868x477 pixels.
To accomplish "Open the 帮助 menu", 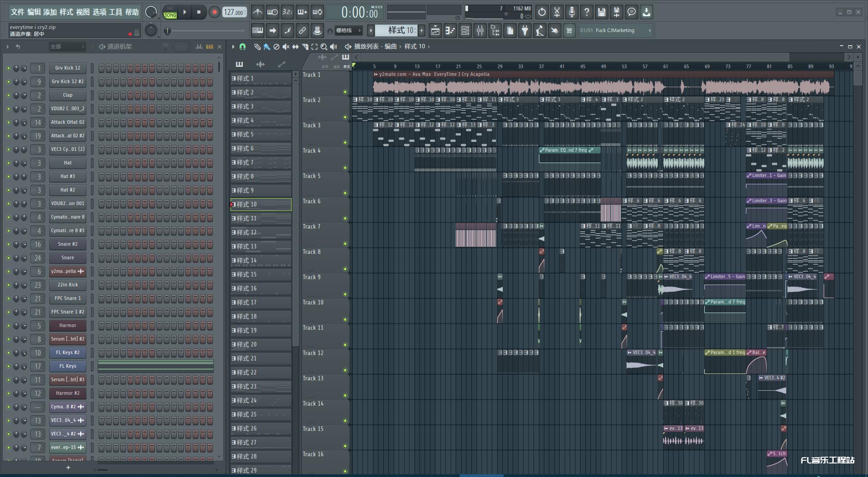I will pos(132,12).
